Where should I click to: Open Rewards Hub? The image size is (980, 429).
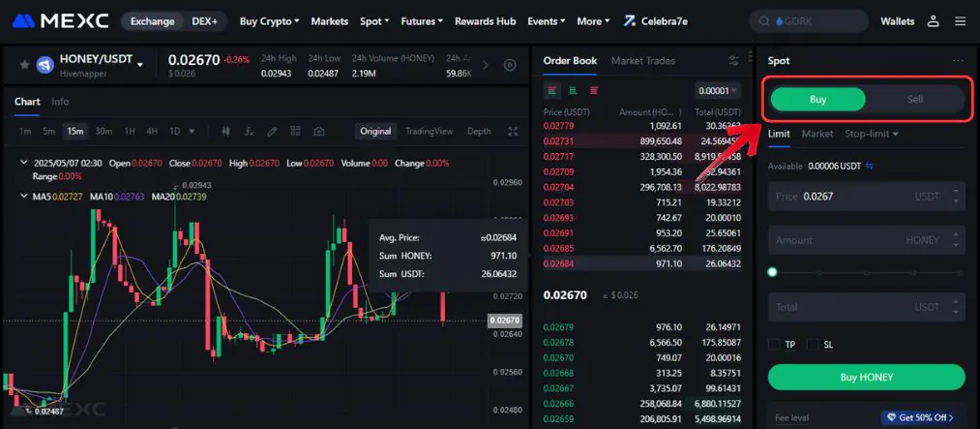pos(485,21)
